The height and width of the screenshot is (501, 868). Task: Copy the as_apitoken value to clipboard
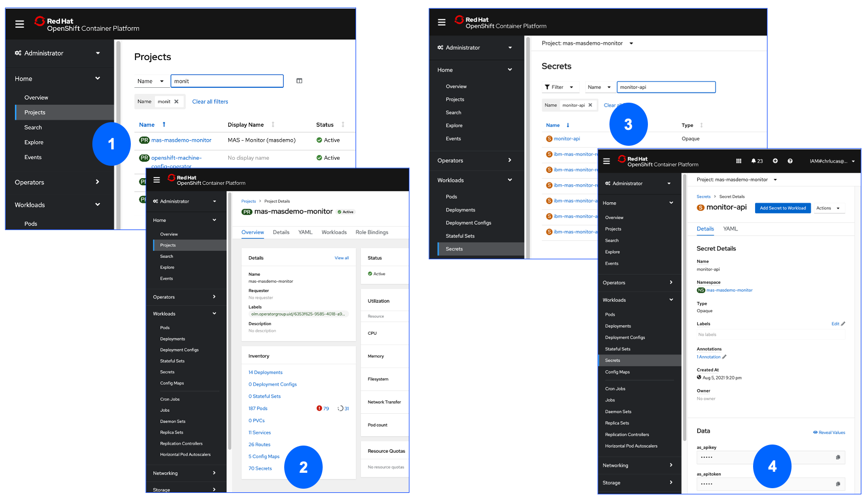tap(838, 484)
